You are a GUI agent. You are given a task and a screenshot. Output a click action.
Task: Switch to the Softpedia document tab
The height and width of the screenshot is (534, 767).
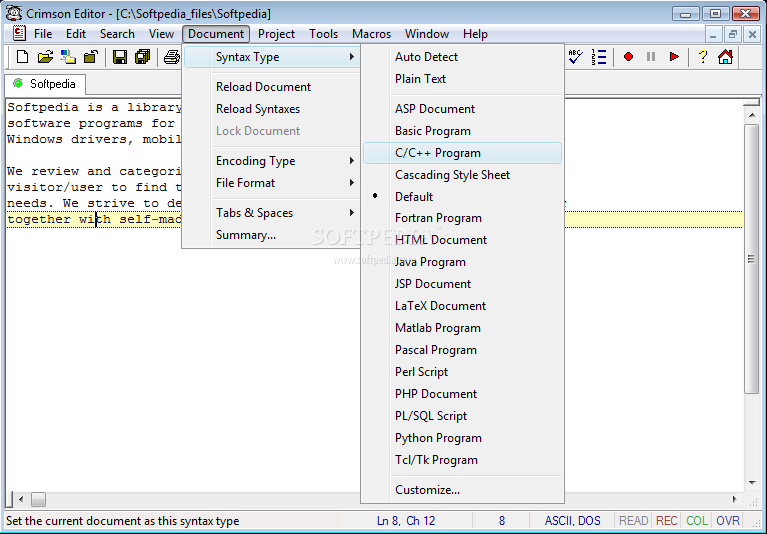(45, 84)
